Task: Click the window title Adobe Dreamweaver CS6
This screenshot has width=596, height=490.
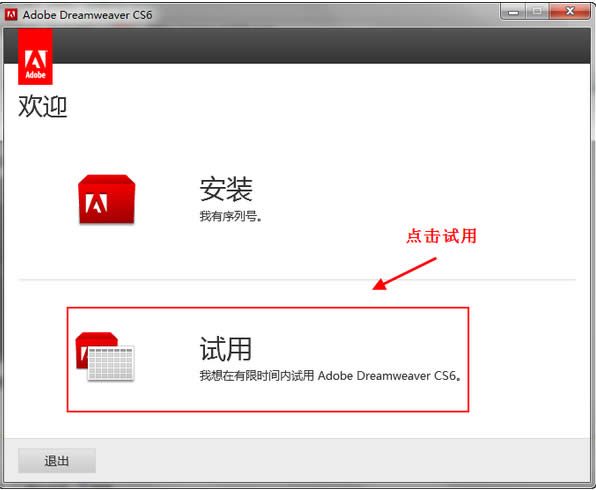Action: pos(87,15)
